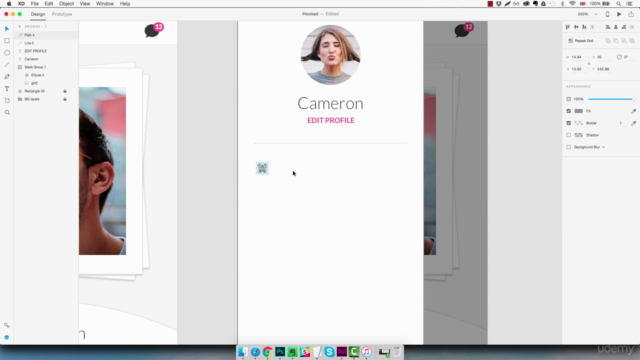Click the Fill color swatch
The height and width of the screenshot is (360, 640).
578,111
